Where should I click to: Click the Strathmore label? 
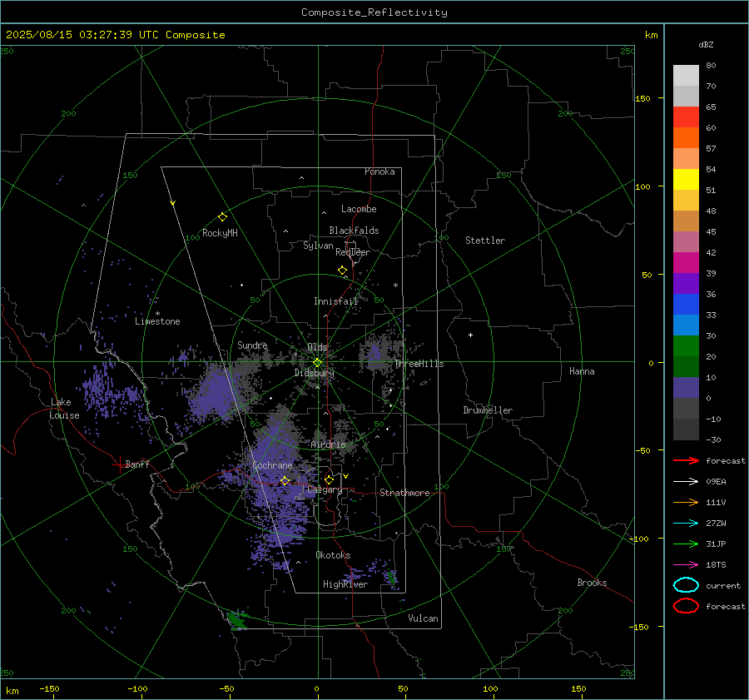coord(404,493)
